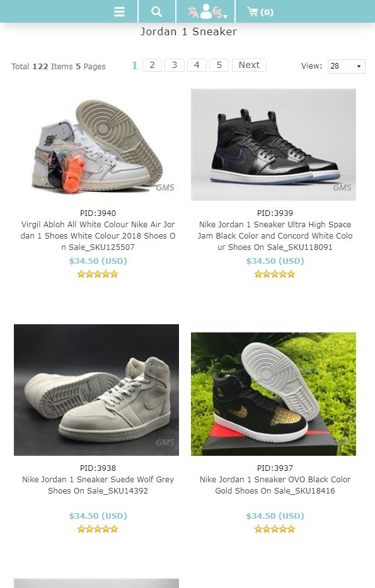The height and width of the screenshot is (588, 375).
Task: Click star rating under PID:3937
Action: pos(275,529)
